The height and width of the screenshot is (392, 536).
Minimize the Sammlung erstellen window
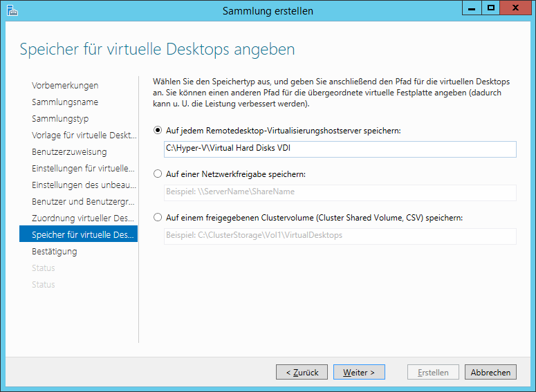point(472,8)
